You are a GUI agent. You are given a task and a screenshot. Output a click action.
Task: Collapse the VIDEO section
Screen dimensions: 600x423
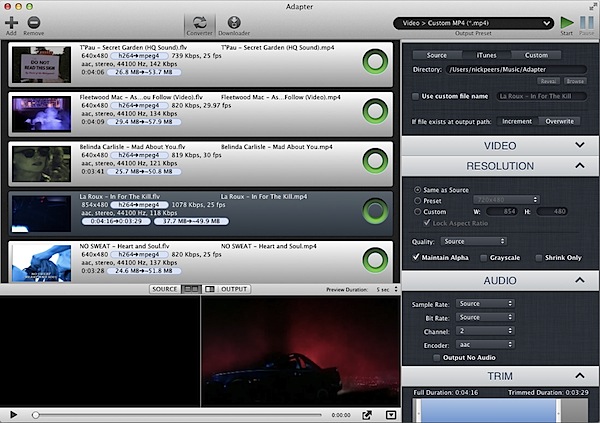(580, 145)
